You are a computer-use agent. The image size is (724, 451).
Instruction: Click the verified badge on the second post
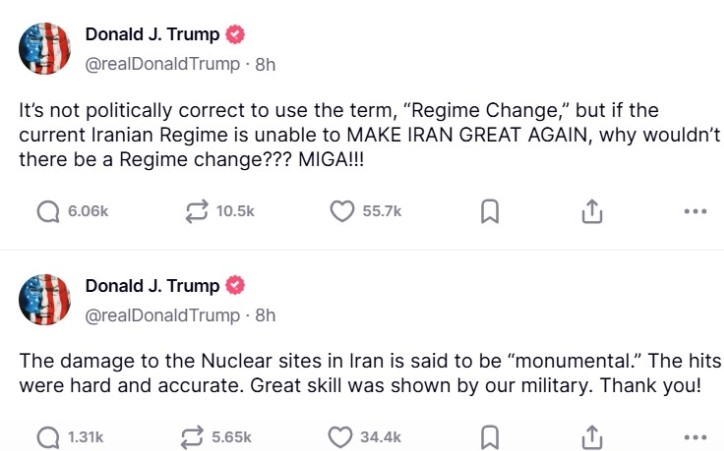(235, 286)
